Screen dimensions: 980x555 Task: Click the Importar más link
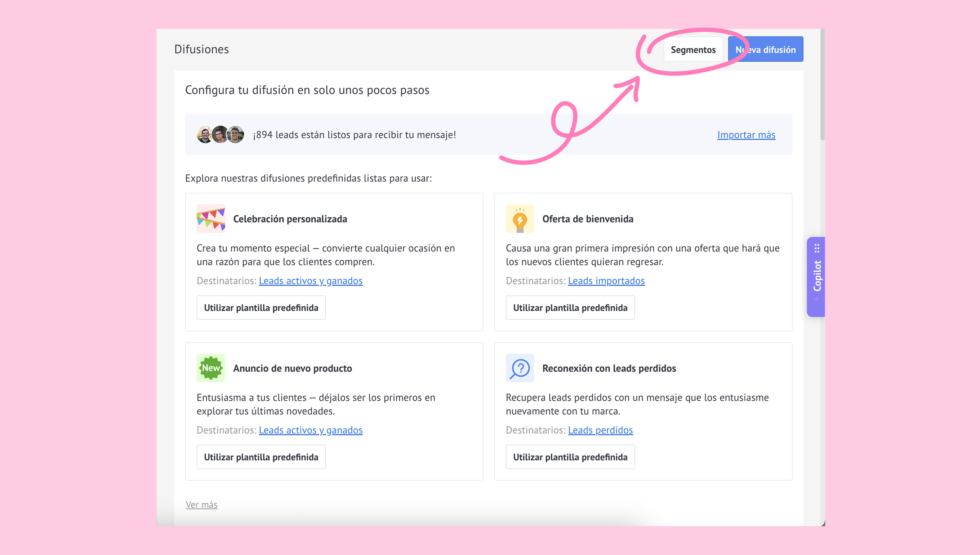pos(746,135)
